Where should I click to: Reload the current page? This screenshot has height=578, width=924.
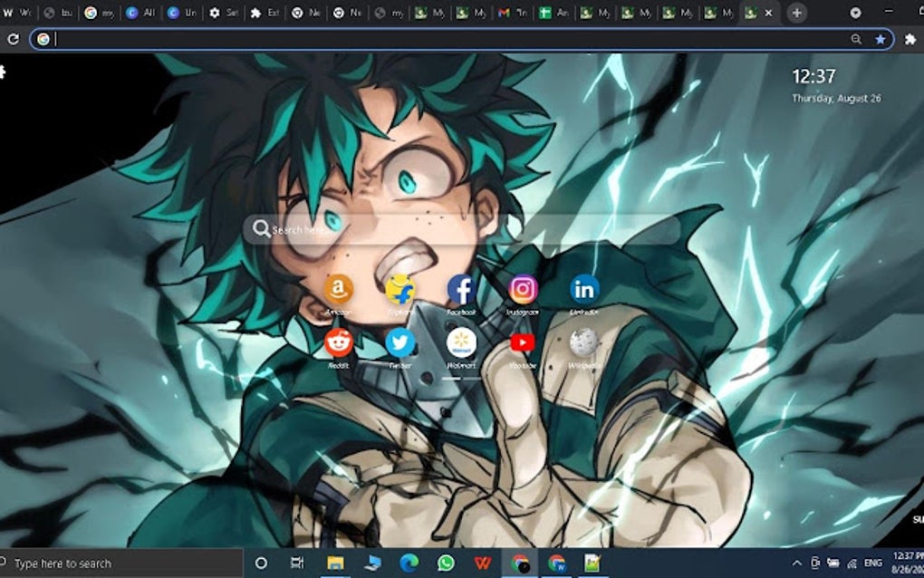[x=13, y=39]
